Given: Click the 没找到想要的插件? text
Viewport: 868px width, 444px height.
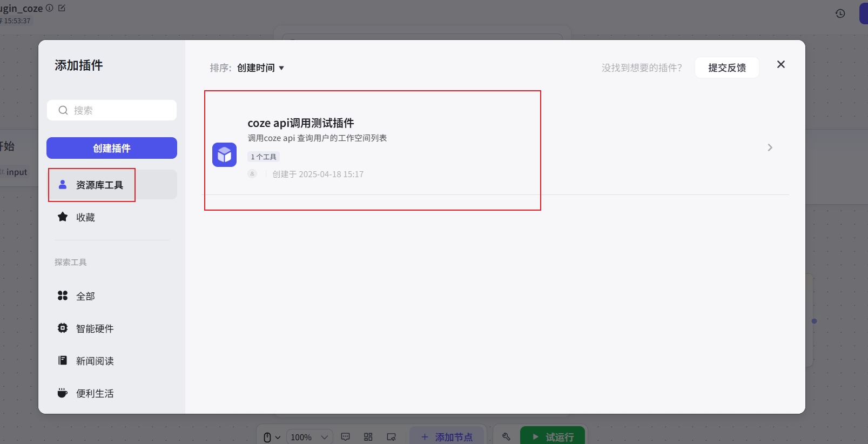Looking at the screenshot, I should pos(642,68).
